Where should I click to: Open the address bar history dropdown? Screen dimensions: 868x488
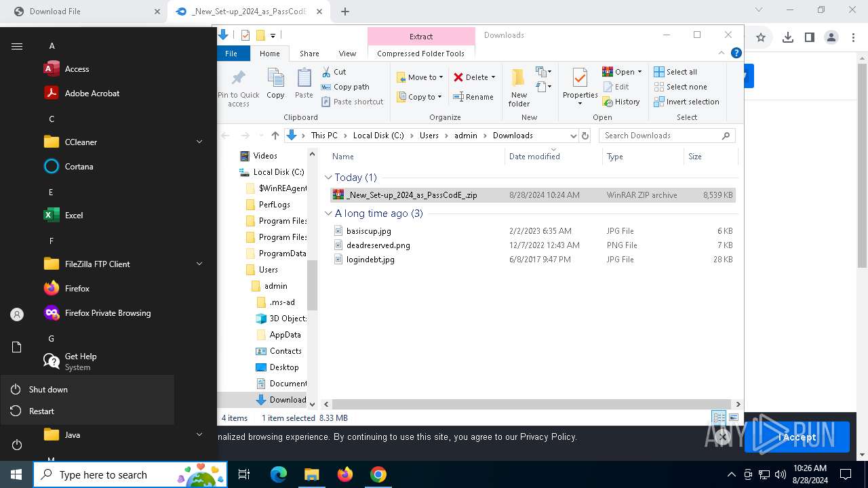[574, 136]
